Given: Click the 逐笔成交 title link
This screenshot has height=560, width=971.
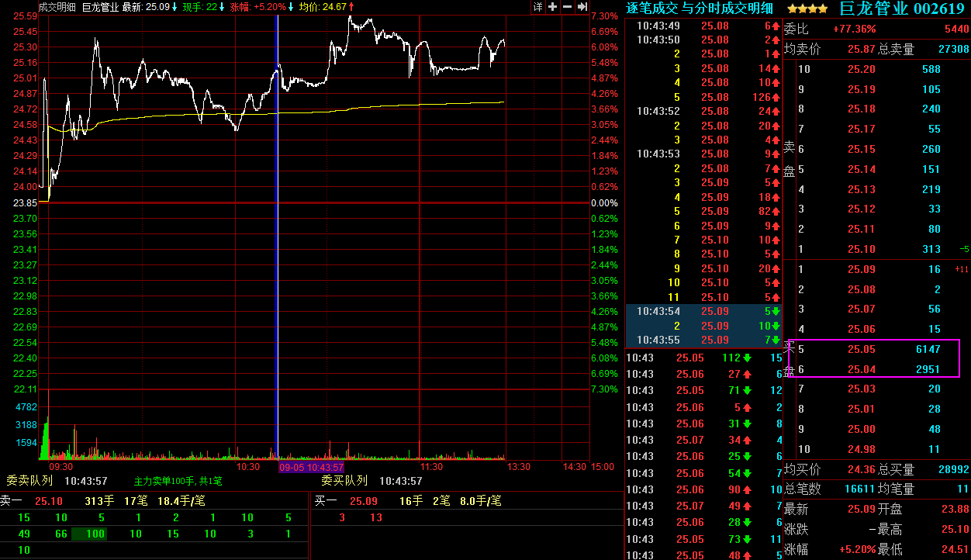Looking at the screenshot, I should click(652, 9).
